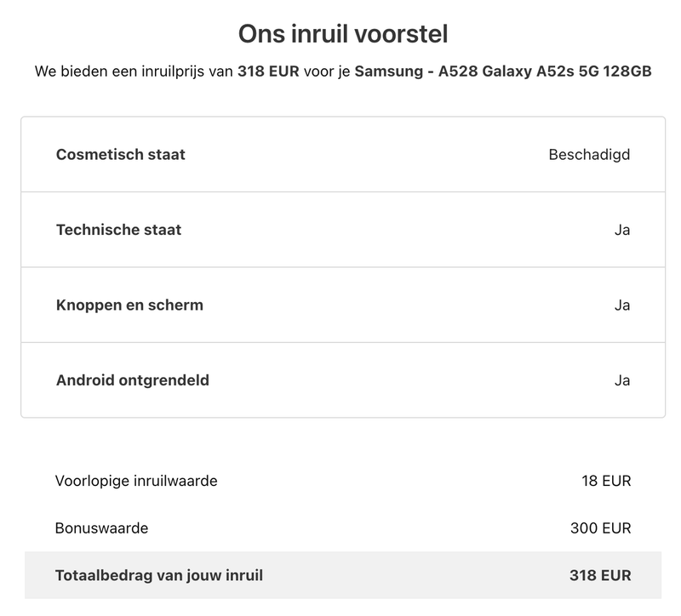Click the "Totaalbedrag van jouw inruil" label
681x616 pixels.
coord(159,576)
